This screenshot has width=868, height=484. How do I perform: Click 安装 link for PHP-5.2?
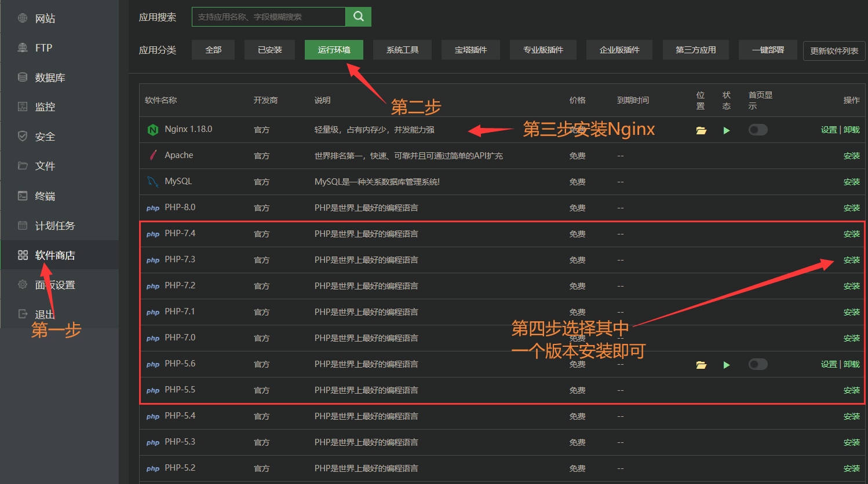click(851, 468)
